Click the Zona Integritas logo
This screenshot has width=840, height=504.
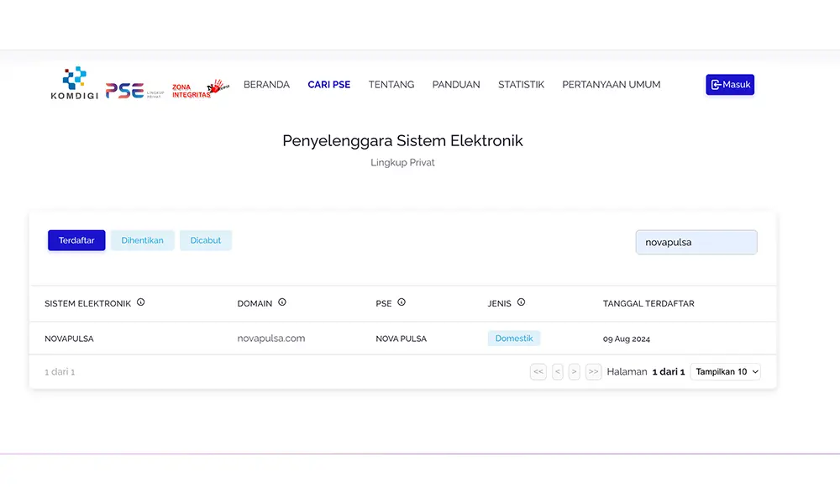[201, 89]
